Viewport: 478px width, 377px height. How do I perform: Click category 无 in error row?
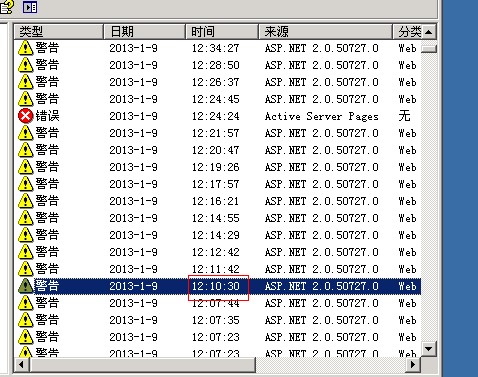tap(404, 116)
